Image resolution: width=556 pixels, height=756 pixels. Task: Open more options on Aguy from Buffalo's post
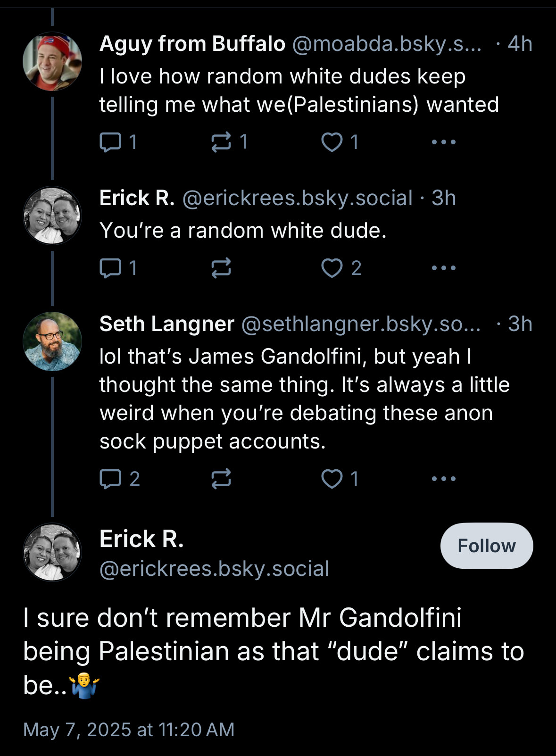coord(444,141)
